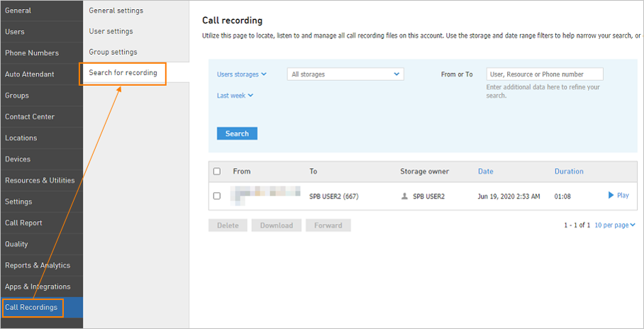Open Call Report section
Viewport: 644px width, 329px height.
coord(41,223)
